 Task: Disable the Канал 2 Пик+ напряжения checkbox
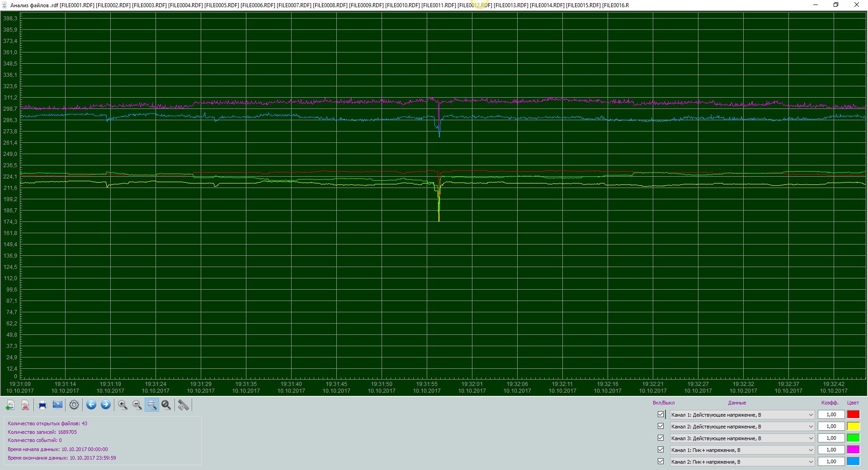(x=661, y=461)
